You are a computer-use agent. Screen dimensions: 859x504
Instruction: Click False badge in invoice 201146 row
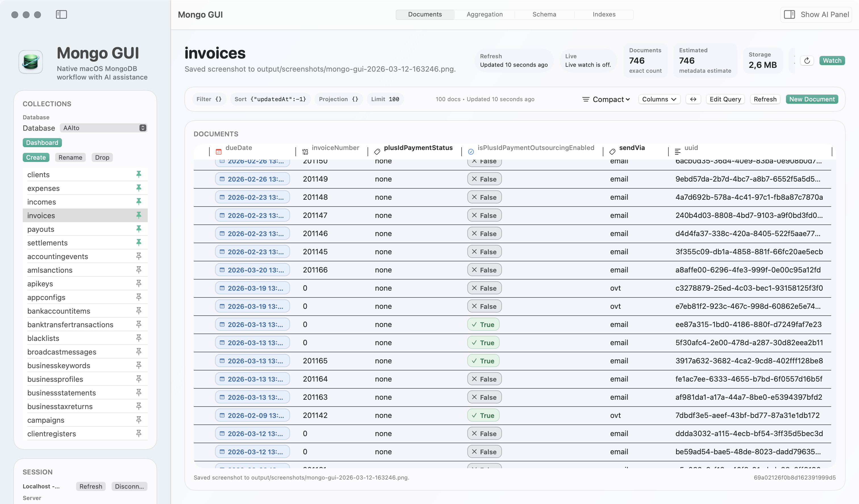click(x=484, y=234)
